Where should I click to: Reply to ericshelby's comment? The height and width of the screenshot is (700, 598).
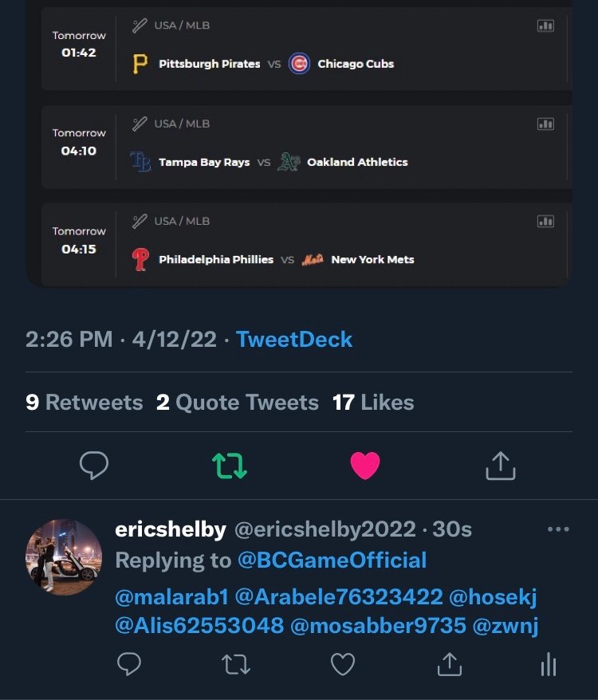tap(129, 664)
